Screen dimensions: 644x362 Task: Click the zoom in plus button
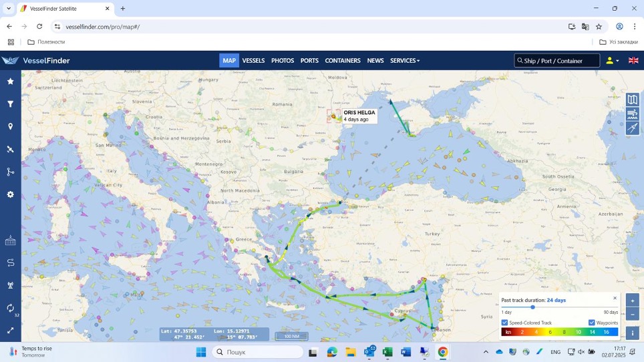632,301
